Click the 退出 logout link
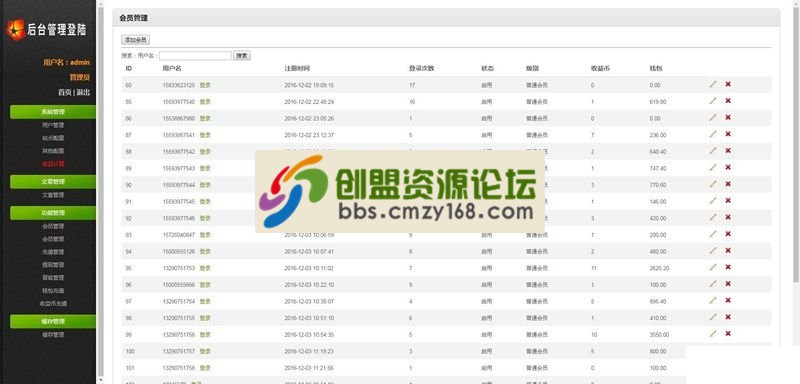Viewport: 800px width, 384px height. click(x=83, y=92)
